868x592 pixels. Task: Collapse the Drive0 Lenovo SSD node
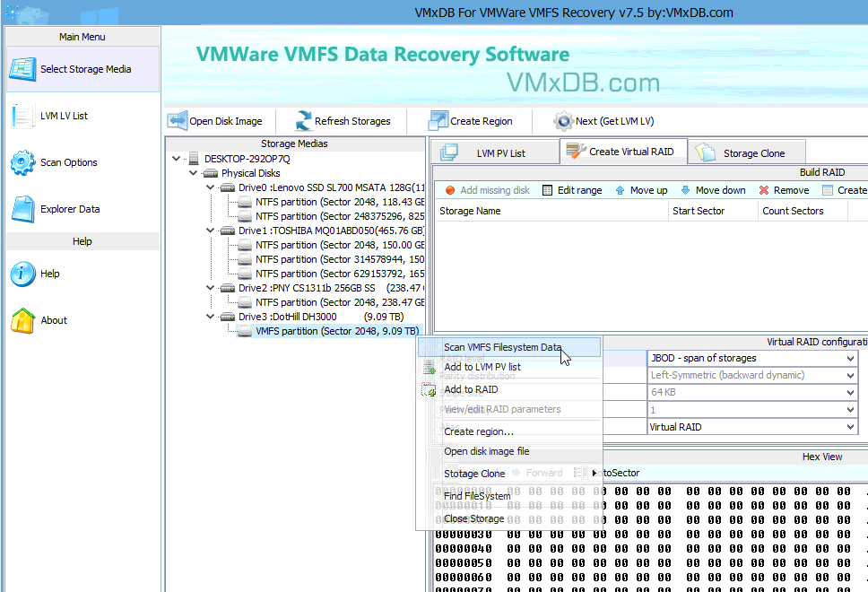pos(211,187)
